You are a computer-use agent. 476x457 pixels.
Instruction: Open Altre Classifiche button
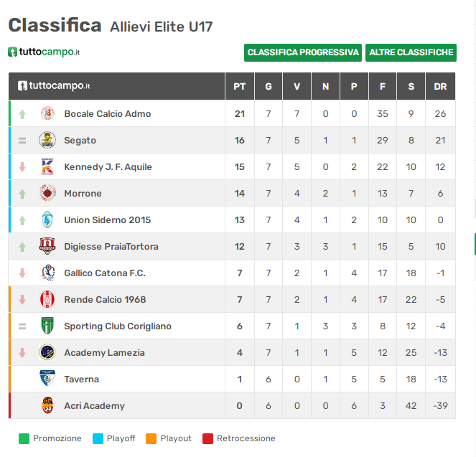point(411,52)
